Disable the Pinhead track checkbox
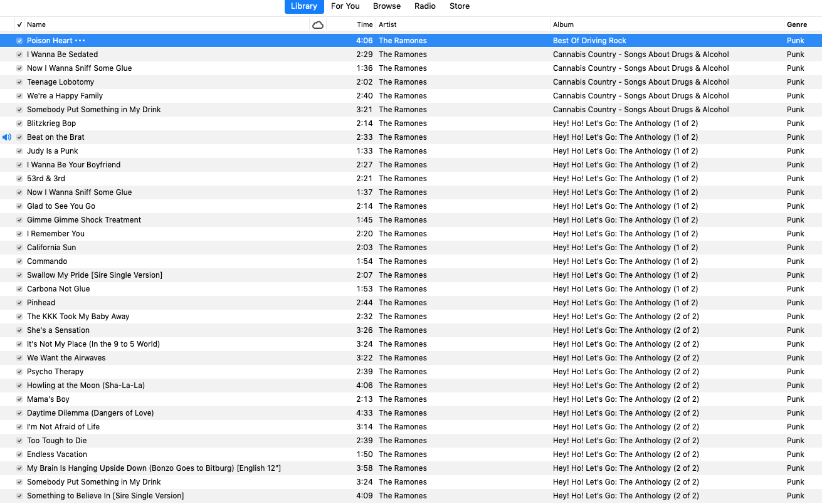The image size is (822, 504). 19,303
